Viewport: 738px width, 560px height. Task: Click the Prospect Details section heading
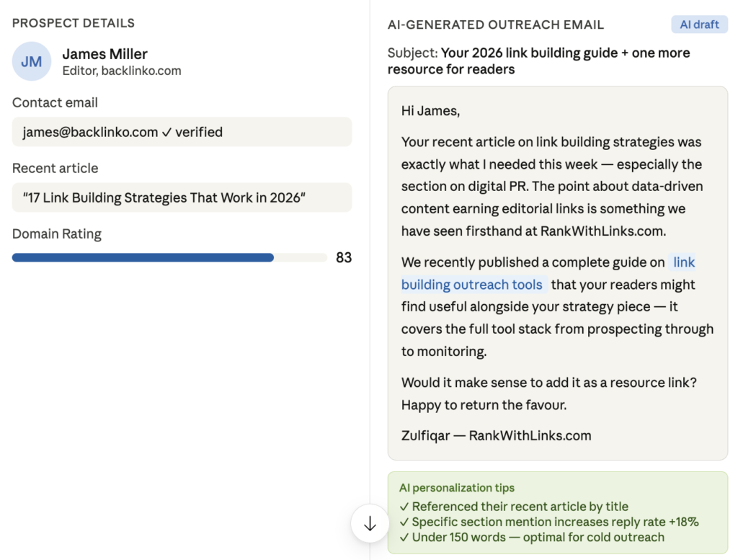pos(74,23)
